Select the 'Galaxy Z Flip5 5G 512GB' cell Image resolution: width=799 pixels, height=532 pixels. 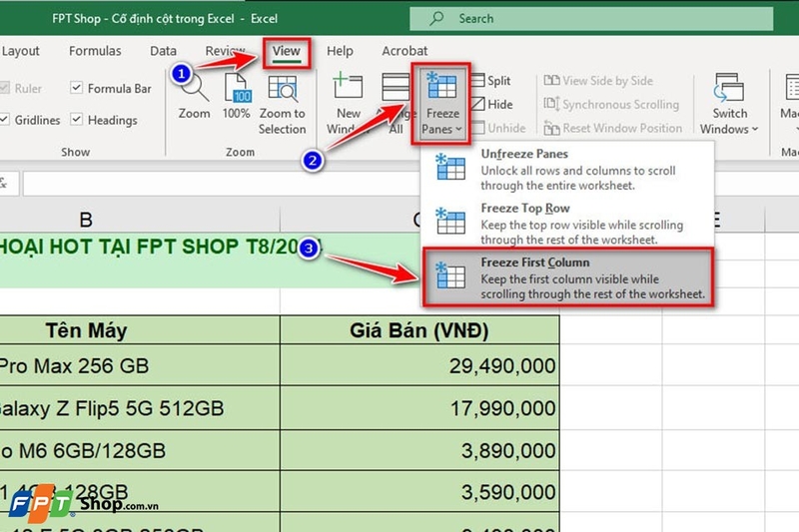(x=140, y=408)
